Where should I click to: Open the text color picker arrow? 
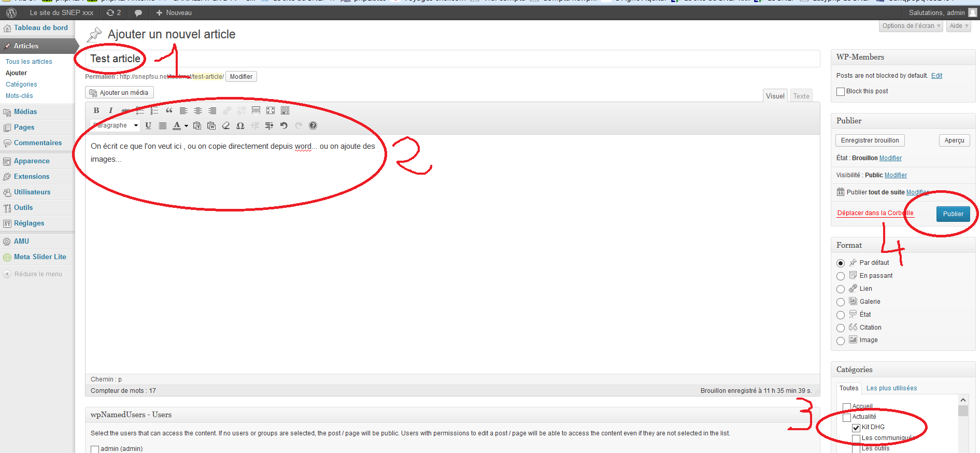[x=186, y=125]
